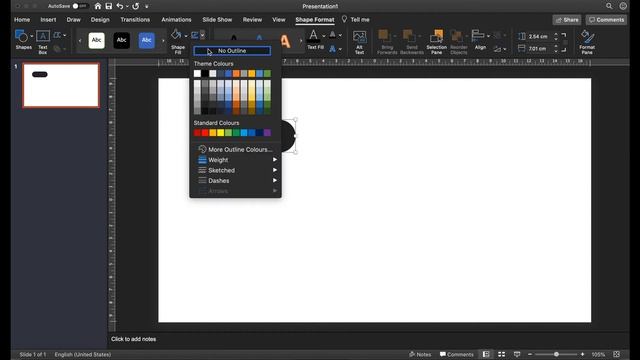Viewport: 640px width, 360px height.
Task: Undo the last action
Action: [120, 6]
